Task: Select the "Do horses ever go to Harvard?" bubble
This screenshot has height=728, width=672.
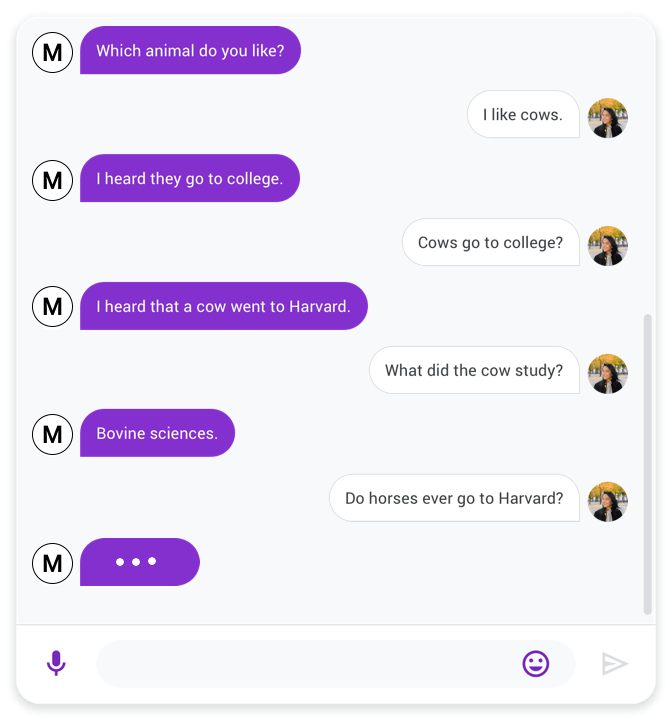Action: click(x=454, y=498)
